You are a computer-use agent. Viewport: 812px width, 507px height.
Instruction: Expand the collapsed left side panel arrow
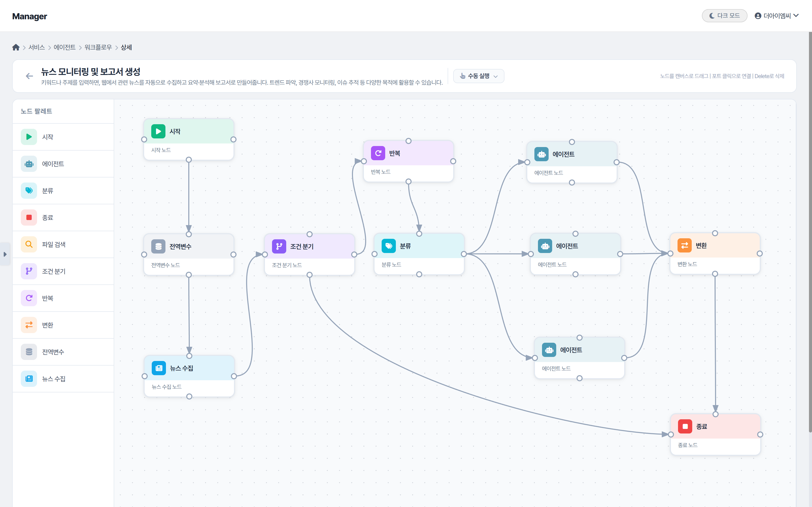[5, 254]
